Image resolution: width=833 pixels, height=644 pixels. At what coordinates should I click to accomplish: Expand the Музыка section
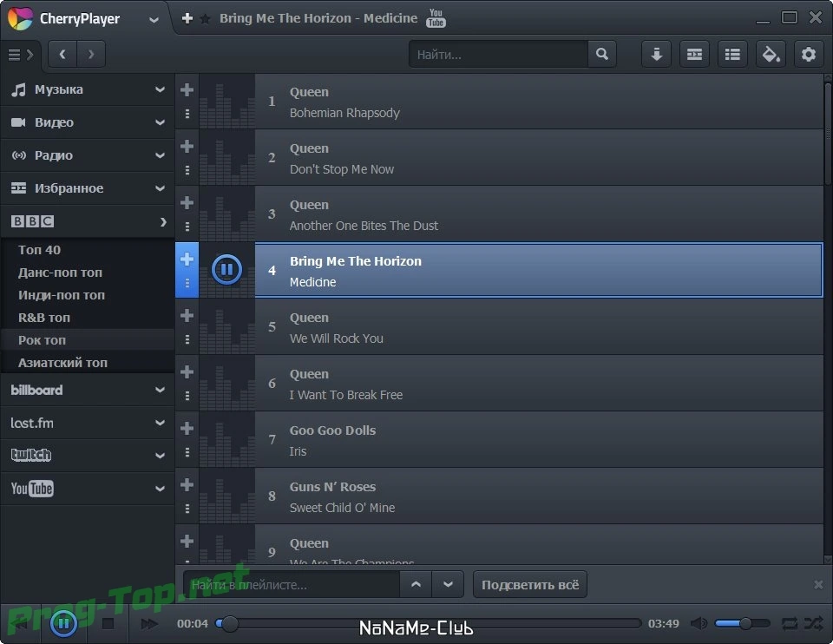[x=87, y=89]
